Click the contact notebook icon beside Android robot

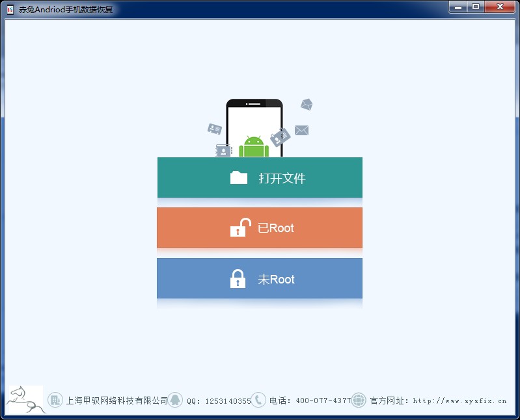[x=223, y=151]
